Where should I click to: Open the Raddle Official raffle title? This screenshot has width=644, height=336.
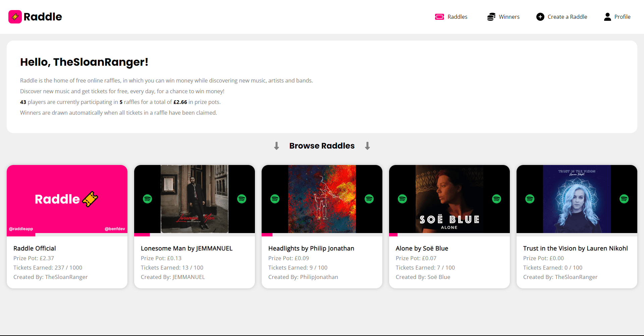click(35, 248)
